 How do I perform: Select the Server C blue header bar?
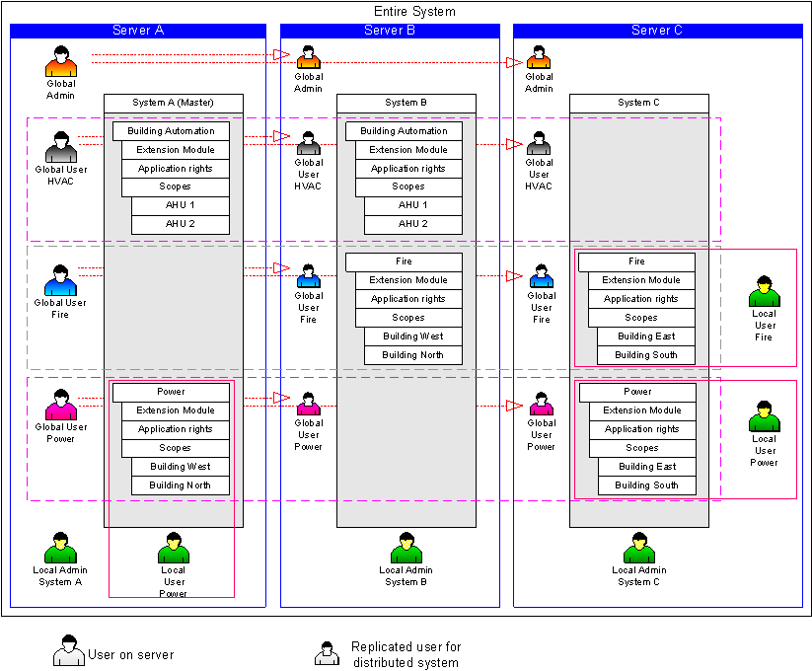[x=657, y=31]
